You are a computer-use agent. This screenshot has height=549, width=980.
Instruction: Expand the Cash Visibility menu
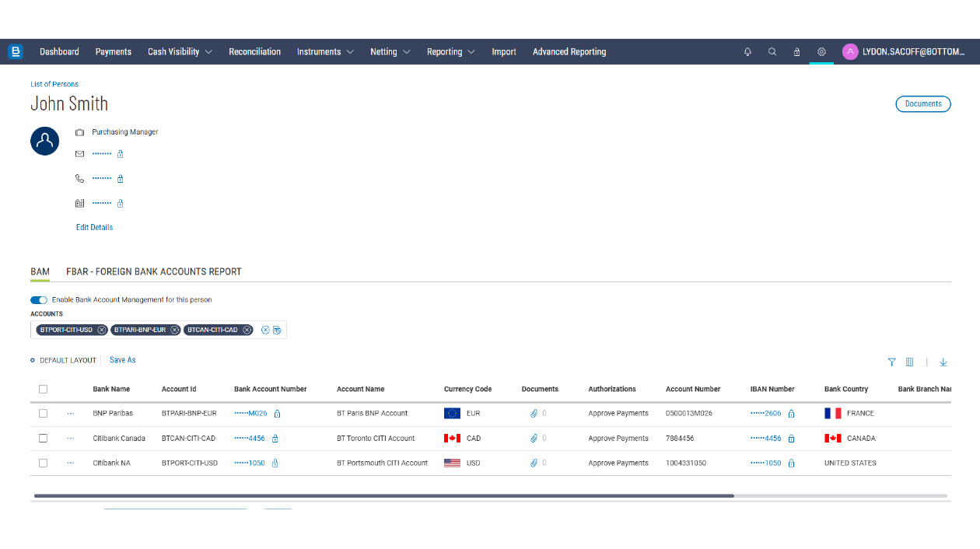coord(180,52)
